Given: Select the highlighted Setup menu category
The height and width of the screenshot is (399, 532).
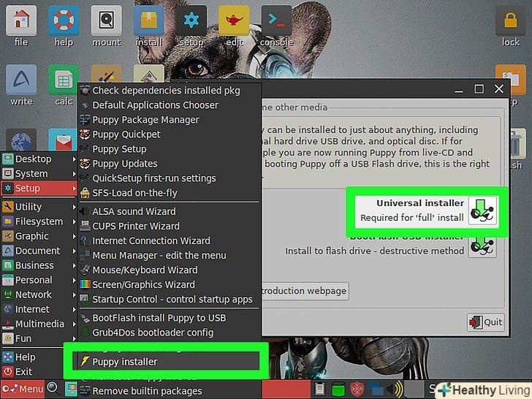Looking at the screenshot, I should coord(39,189).
